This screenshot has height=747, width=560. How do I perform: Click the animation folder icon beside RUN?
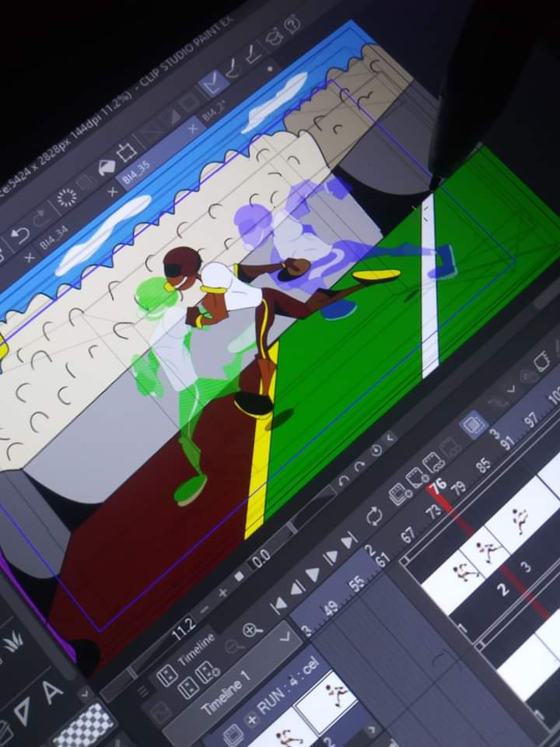(233, 734)
